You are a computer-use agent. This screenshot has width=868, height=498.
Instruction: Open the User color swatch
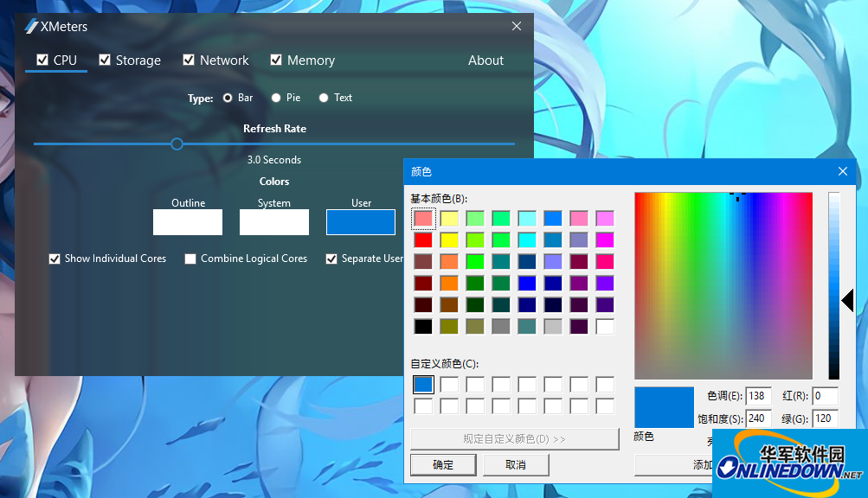tap(360, 222)
